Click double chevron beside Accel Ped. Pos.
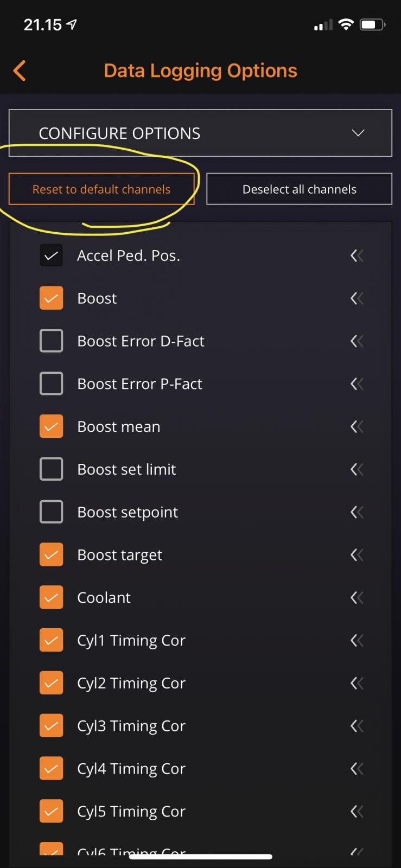 357,256
